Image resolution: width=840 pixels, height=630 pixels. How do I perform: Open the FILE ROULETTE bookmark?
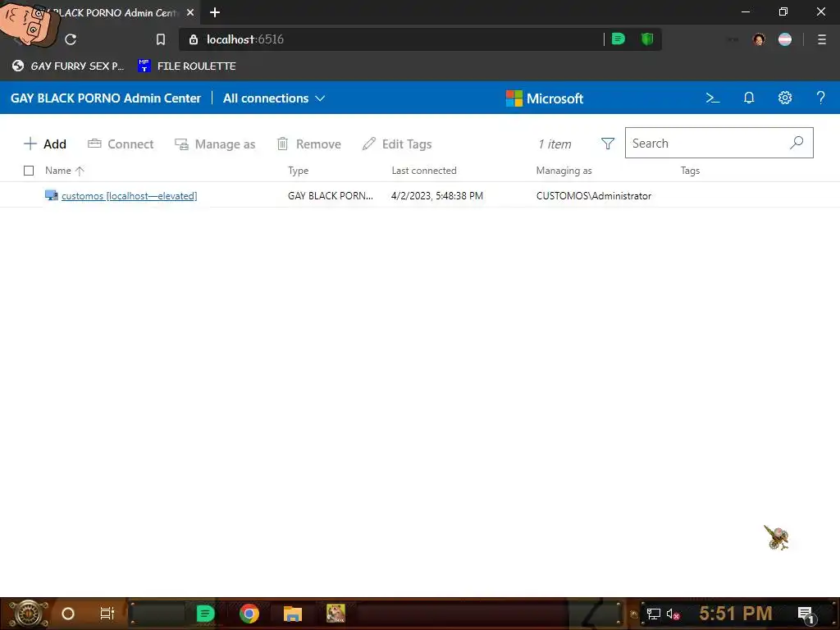[186, 66]
